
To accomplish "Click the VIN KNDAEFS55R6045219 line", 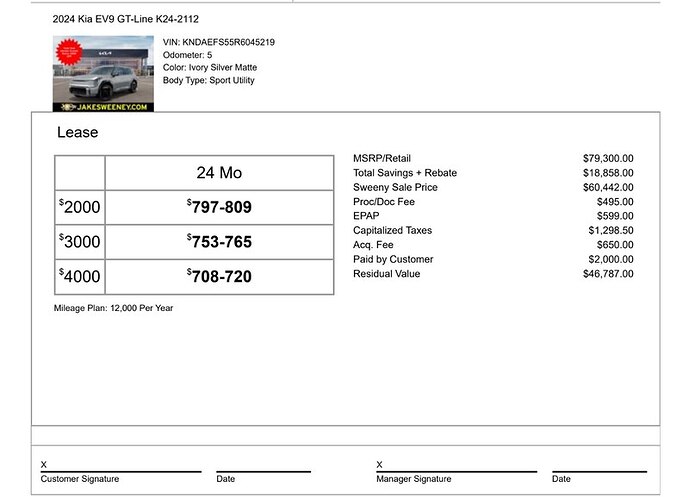I will (219, 42).
